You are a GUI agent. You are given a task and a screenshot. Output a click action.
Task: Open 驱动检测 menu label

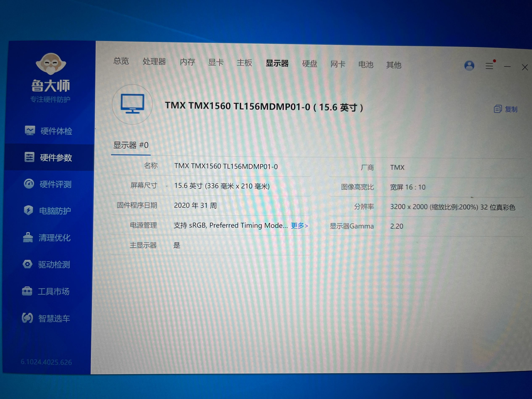[x=54, y=265]
